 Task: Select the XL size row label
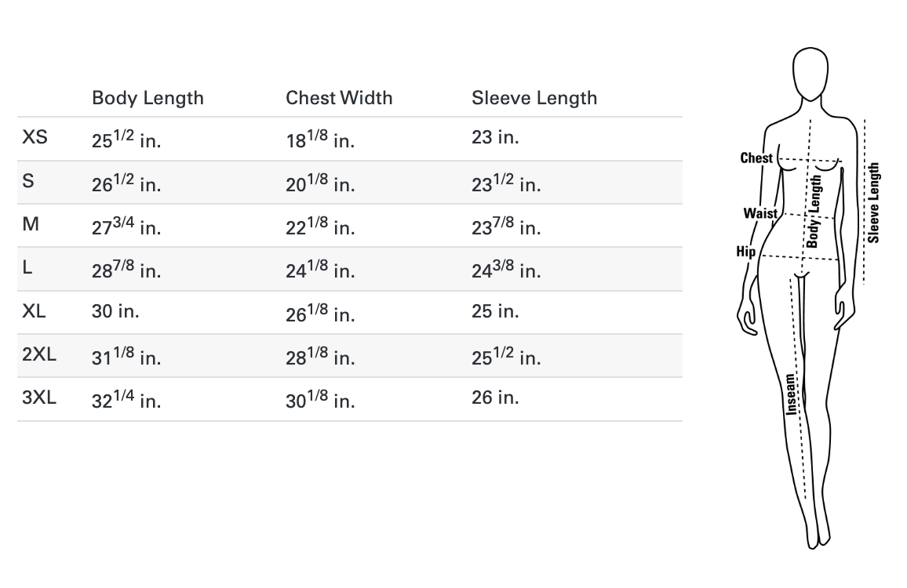click(35, 311)
